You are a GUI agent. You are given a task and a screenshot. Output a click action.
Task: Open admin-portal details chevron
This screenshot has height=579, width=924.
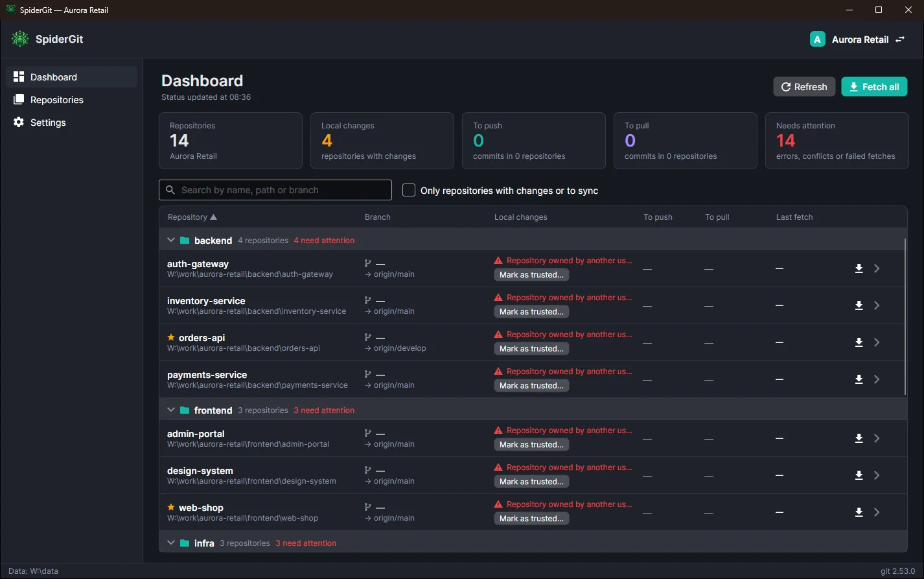[877, 438]
